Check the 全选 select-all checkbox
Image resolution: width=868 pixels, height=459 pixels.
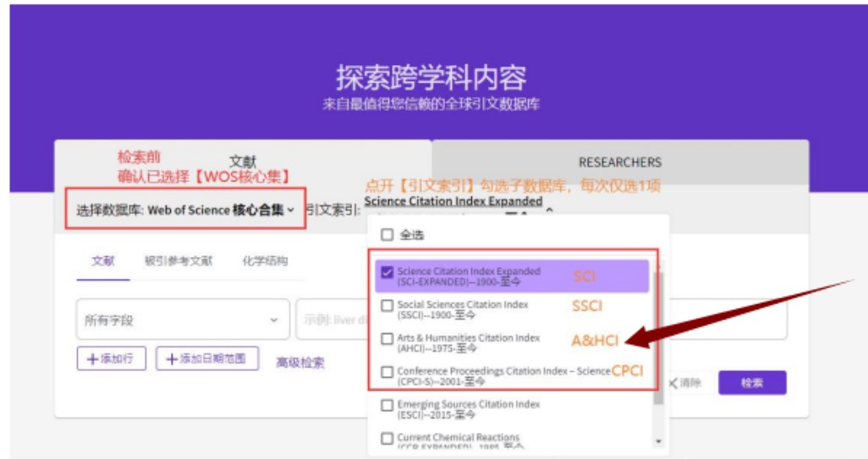click(x=387, y=235)
